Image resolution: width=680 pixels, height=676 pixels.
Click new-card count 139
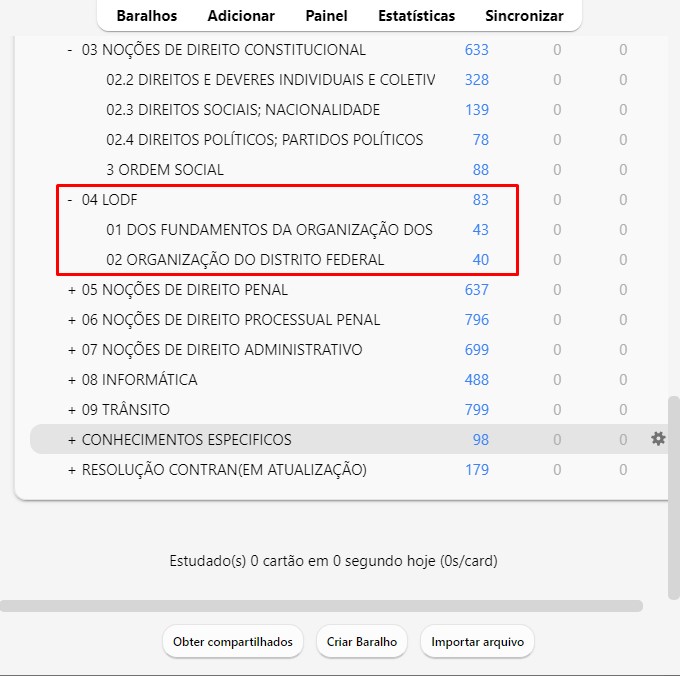click(477, 110)
